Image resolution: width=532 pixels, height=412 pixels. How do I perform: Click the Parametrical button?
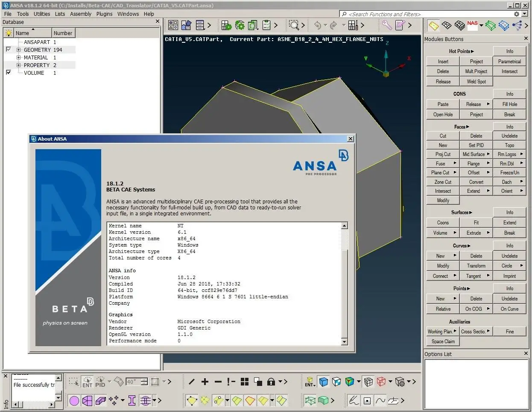(x=509, y=62)
